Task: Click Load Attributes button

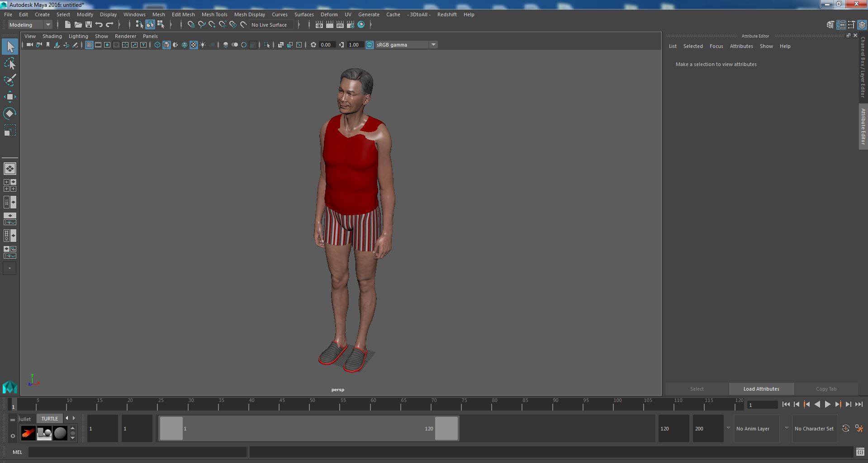Action: pyautogui.click(x=761, y=389)
